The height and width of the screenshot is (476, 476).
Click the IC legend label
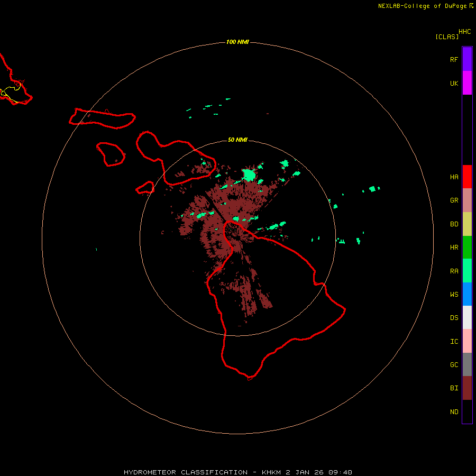coord(454,342)
